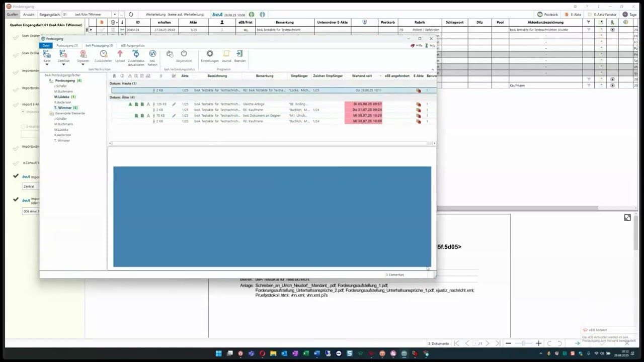Switch to the eEB Ausgangsliste tab
This screenshot has width=644, height=362.
point(133,45)
